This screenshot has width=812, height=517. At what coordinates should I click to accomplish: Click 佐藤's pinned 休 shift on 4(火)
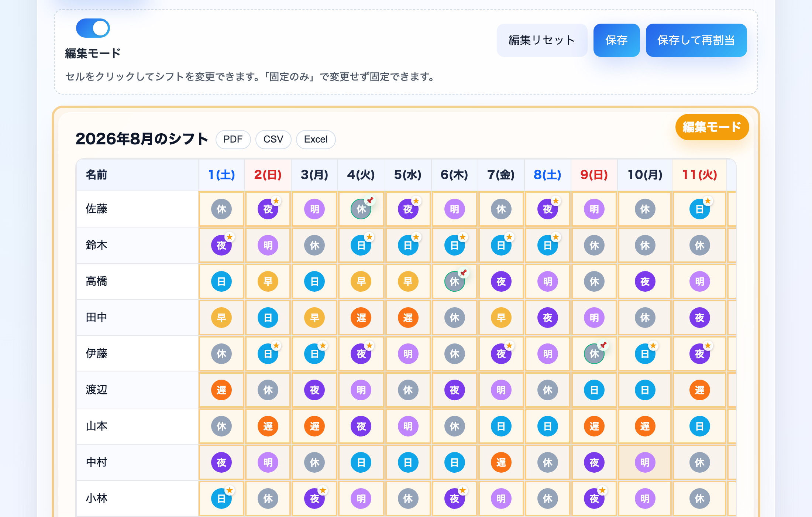click(361, 209)
